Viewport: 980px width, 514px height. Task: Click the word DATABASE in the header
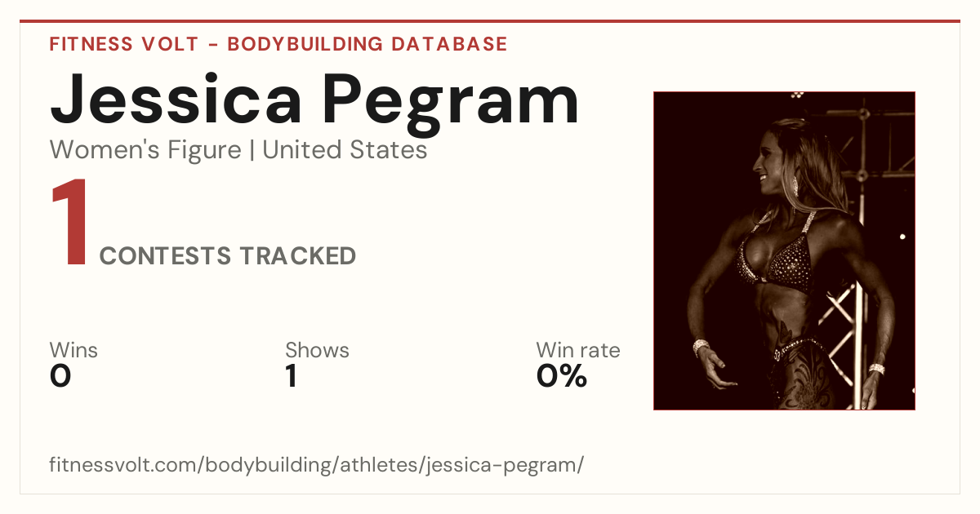pyautogui.click(x=449, y=44)
